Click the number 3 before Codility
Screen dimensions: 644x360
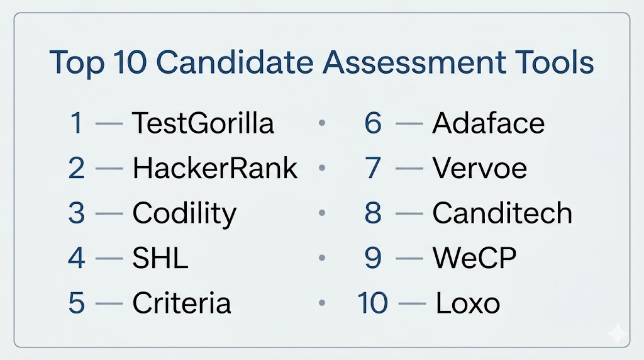(x=76, y=213)
